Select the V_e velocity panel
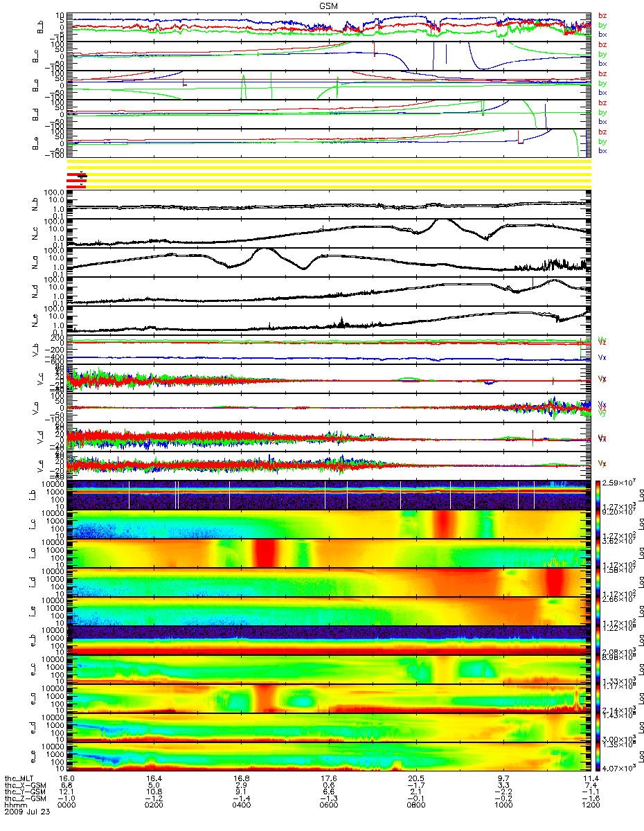 329,466
